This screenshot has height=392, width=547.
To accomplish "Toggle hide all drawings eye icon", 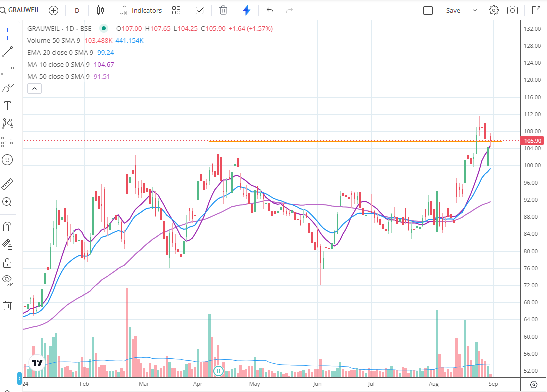I will pyautogui.click(x=7, y=280).
